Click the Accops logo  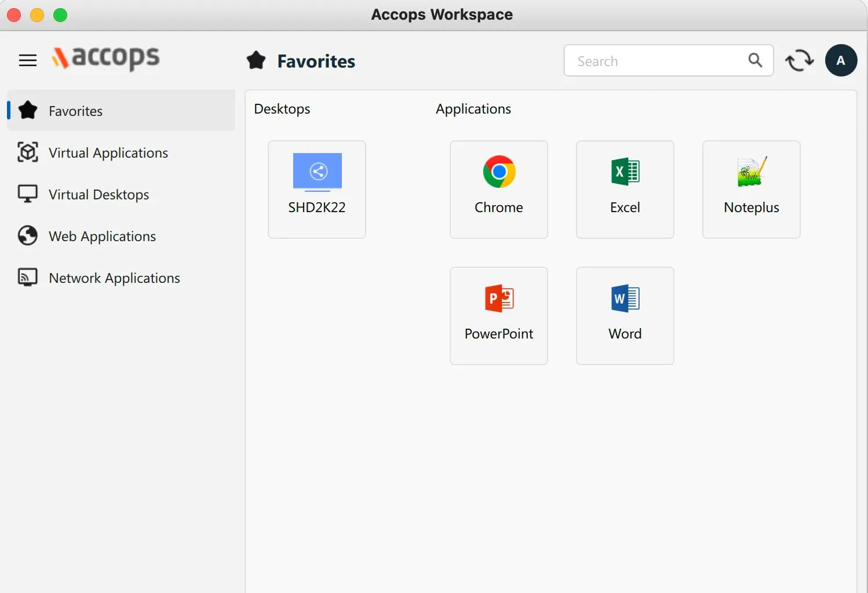point(105,58)
